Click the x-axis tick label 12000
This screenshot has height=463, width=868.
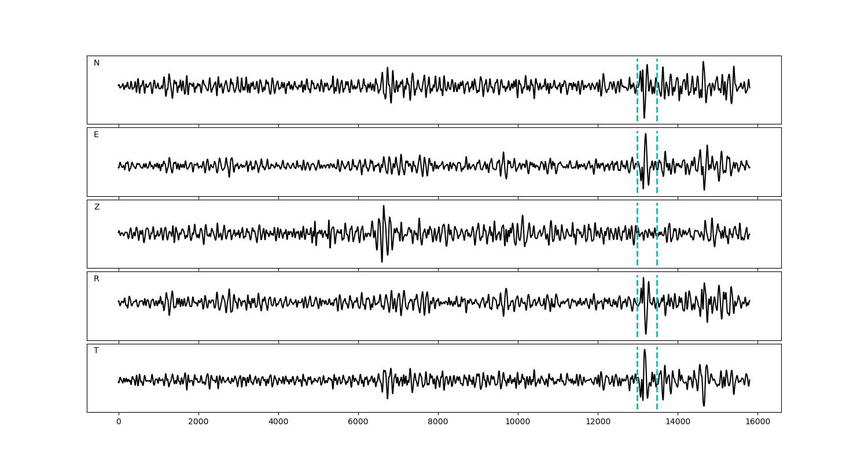pyautogui.click(x=597, y=422)
